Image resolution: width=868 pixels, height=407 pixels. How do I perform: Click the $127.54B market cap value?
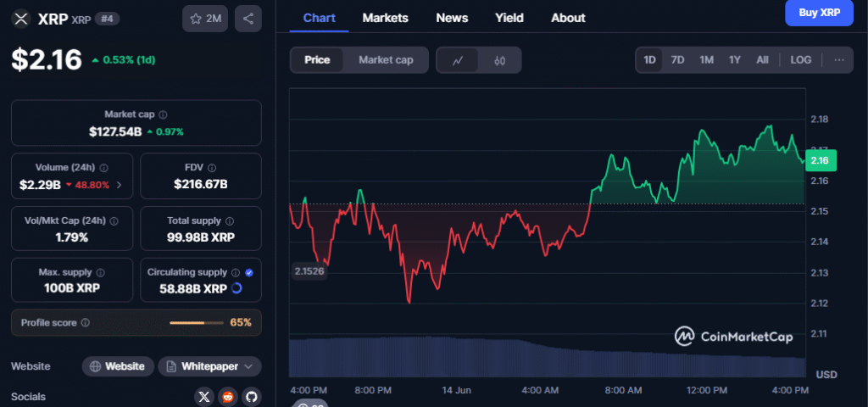tap(115, 131)
